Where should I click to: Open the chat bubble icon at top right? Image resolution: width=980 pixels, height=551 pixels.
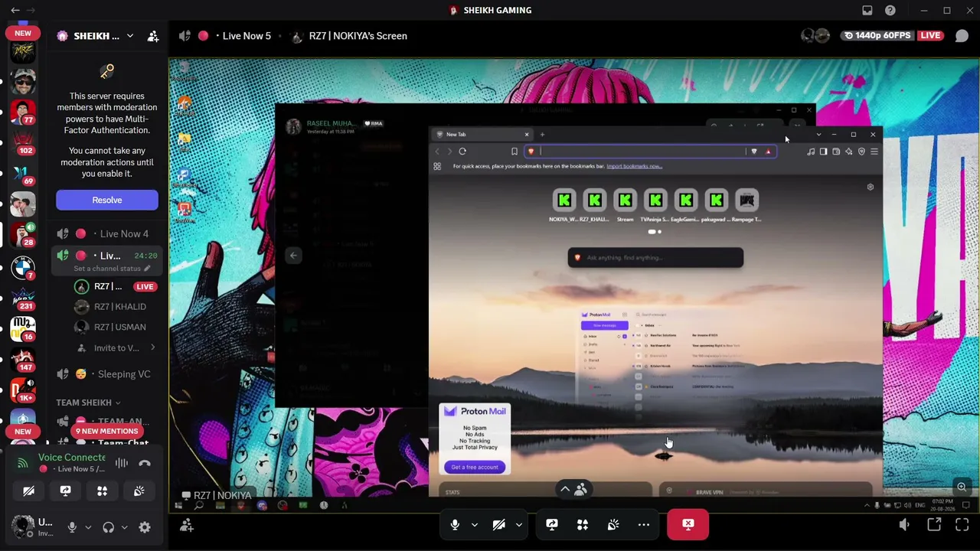962,36
